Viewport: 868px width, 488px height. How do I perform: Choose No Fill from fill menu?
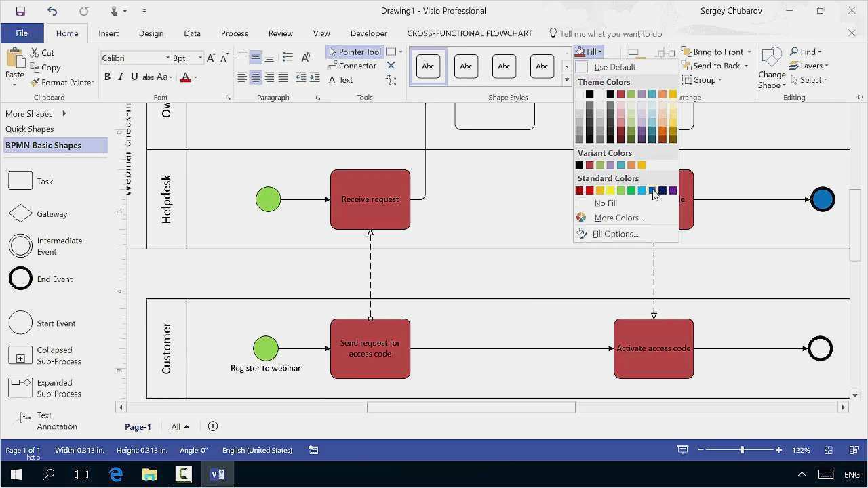click(605, 203)
